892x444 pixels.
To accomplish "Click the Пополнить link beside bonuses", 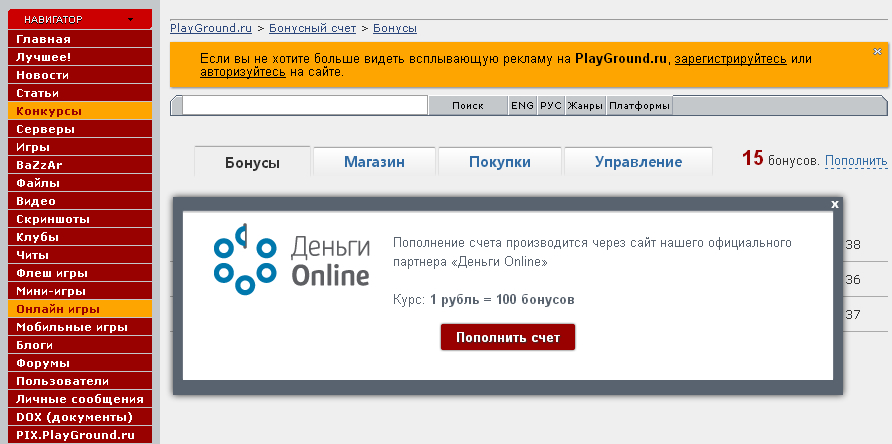I will (856, 161).
